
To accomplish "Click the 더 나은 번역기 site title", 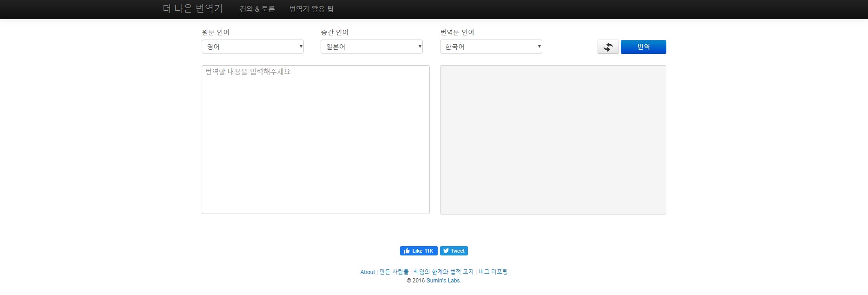I will coord(193,9).
